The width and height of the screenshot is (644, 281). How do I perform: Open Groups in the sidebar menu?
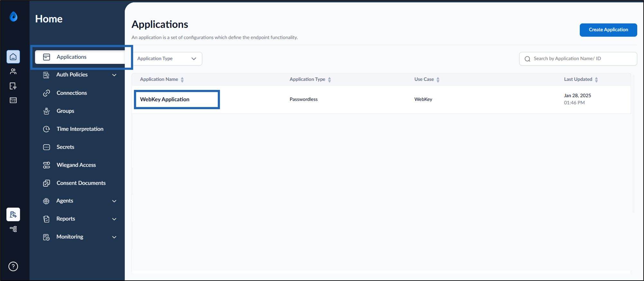tap(65, 111)
